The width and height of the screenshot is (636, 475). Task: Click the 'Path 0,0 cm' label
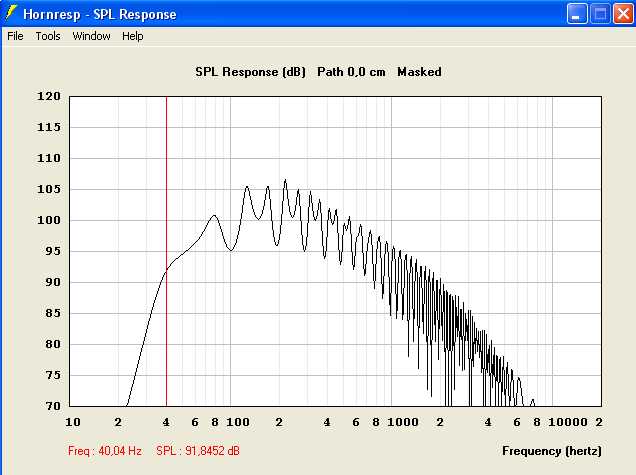point(351,72)
